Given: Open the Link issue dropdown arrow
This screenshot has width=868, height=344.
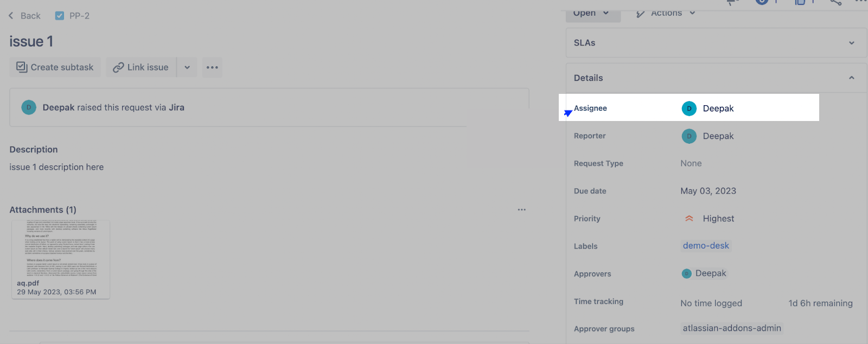Looking at the screenshot, I should [187, 67].
